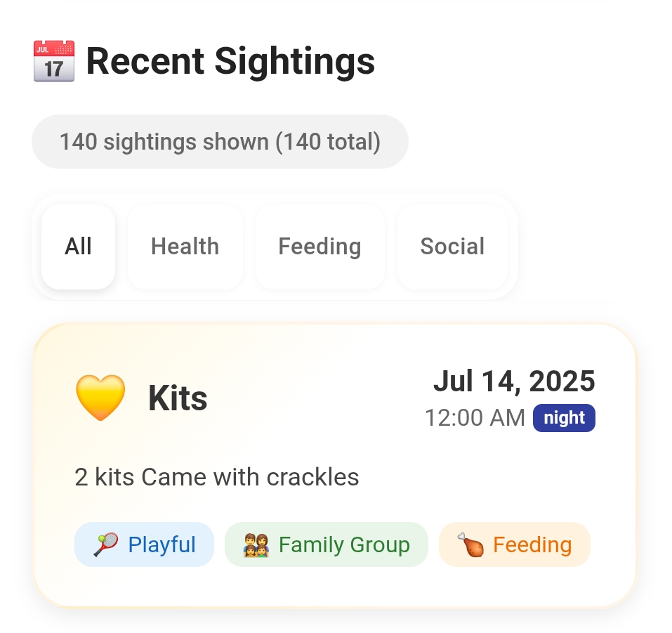Click the orange Feeding tag text
This screenshot has height=633, width=672.
532,544
